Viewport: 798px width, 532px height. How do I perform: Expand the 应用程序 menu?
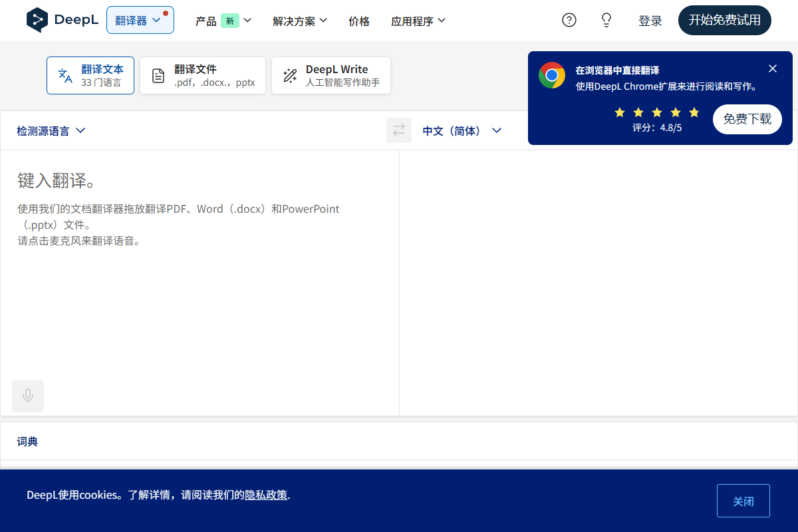click(x=418, y=21)
